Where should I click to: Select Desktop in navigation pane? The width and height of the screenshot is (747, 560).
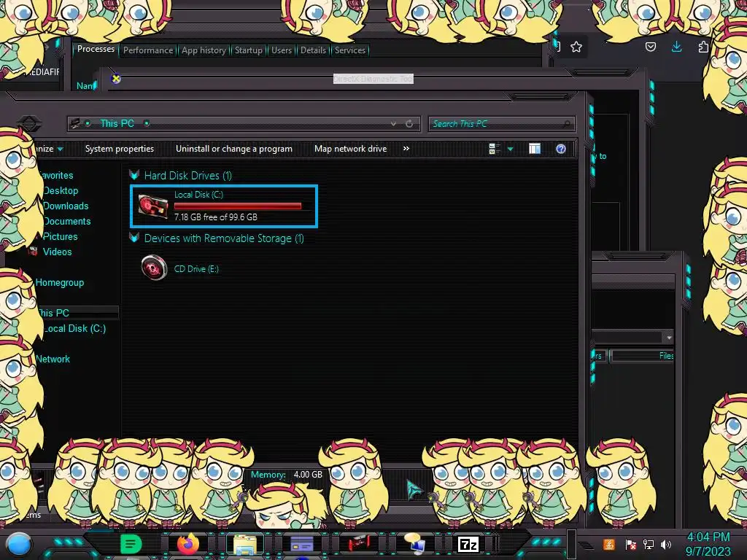point(61,190)
